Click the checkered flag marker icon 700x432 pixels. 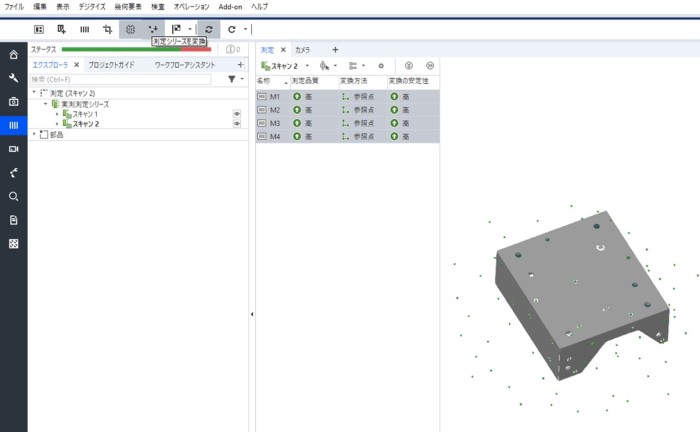177,29
